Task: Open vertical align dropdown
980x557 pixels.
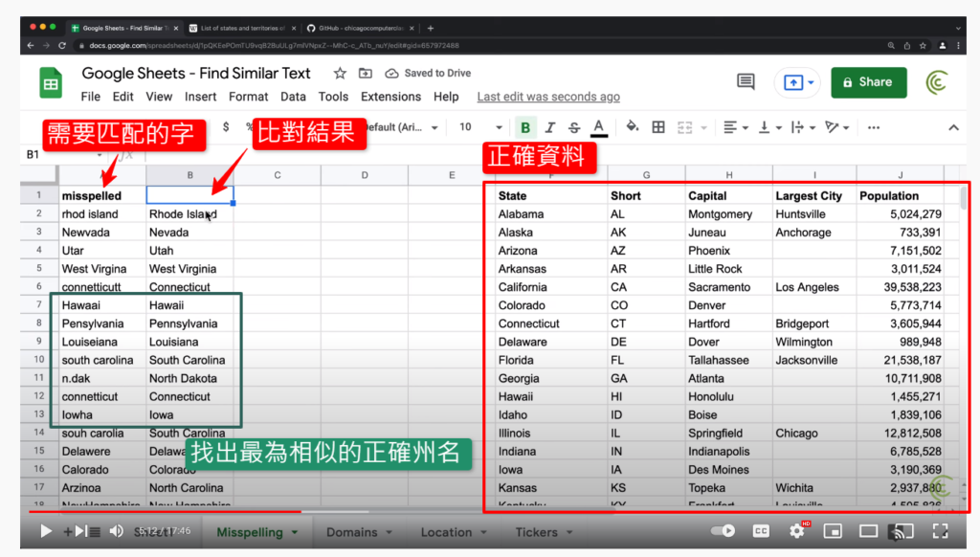Action: point(770,127)
